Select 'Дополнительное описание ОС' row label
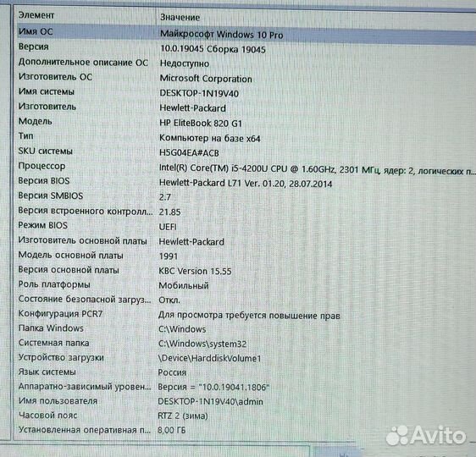Viewport: 476px width, 457px height. 83,62
